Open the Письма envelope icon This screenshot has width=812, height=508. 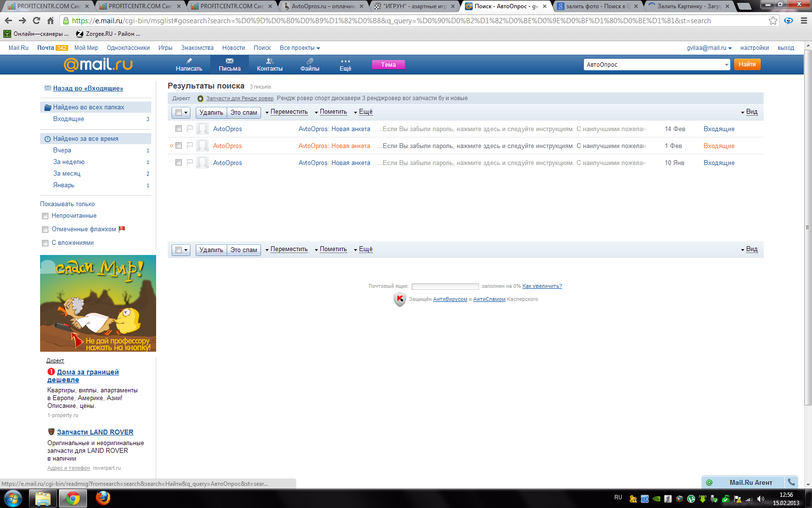click(230, 61)
